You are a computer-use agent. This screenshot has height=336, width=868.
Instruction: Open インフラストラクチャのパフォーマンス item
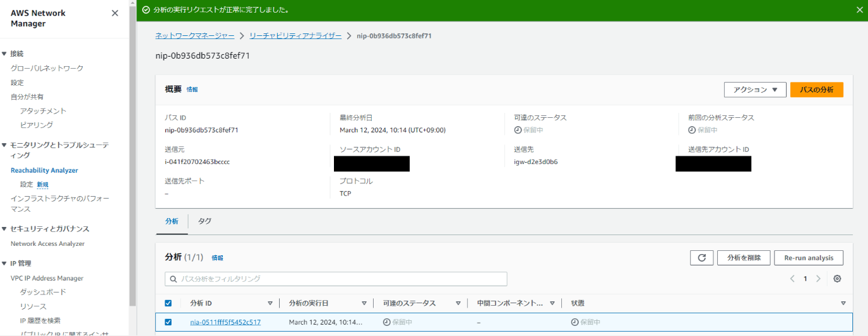point(60,204)
